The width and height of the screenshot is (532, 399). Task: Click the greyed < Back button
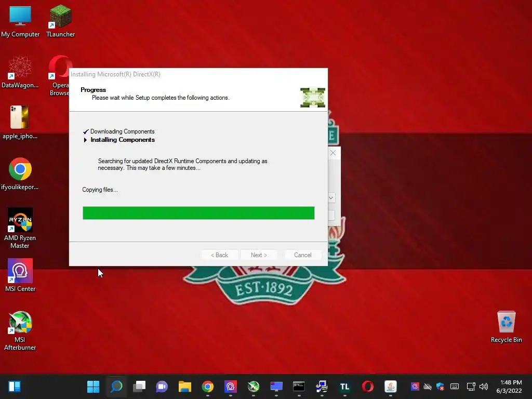pos(220,255)
